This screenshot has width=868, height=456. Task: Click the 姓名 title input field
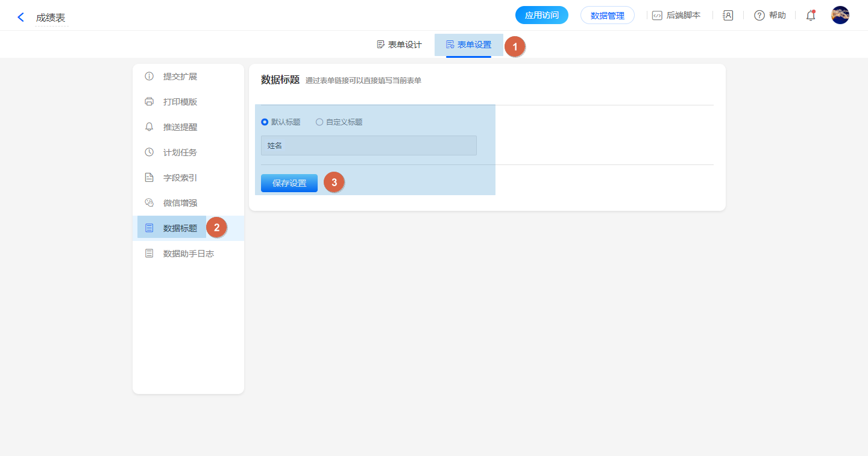pyautogui.click(x=368, y=146)
